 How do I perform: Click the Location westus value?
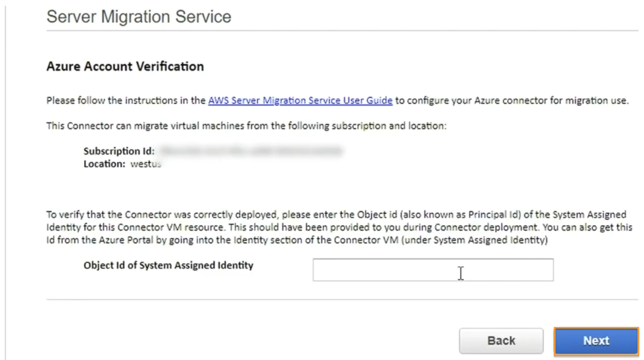tap(146, 164)
